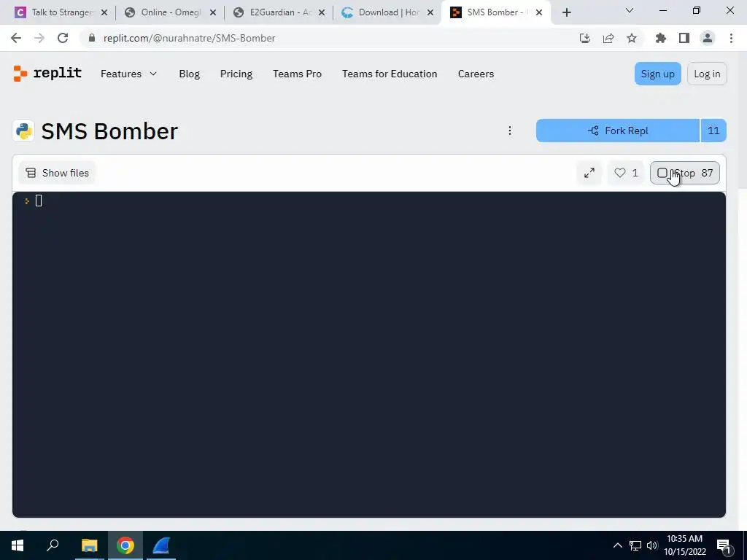Image resolution: width=747 pixels, height=560 pixels.
Task: Bookmark this tab with the star
Action: pyautogui.click(x=632, y=38)
